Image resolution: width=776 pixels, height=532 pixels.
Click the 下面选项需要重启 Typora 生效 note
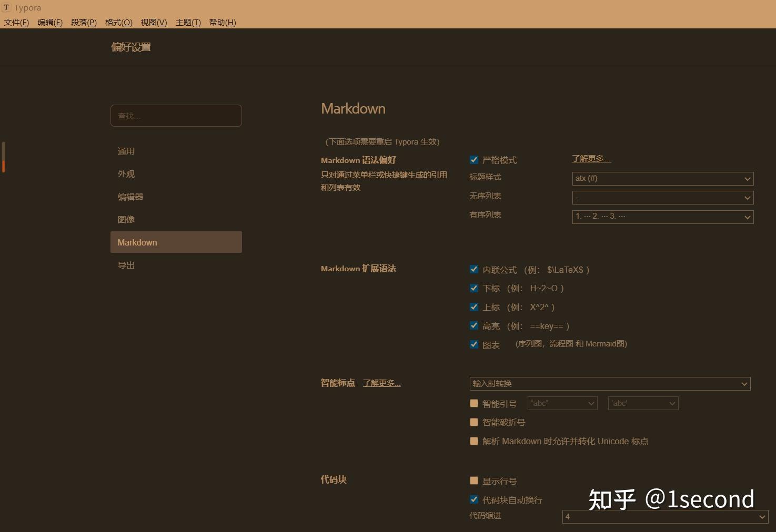(382, 142)
